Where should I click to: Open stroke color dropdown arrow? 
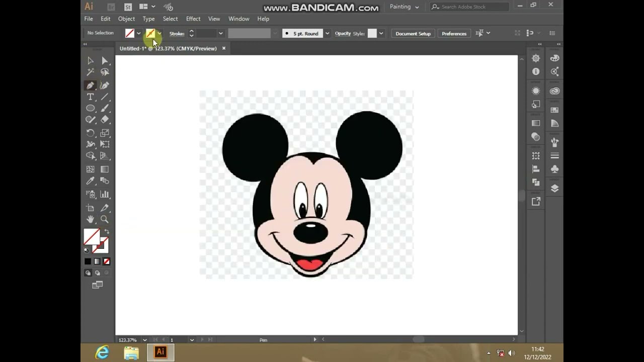coord(159,34)
